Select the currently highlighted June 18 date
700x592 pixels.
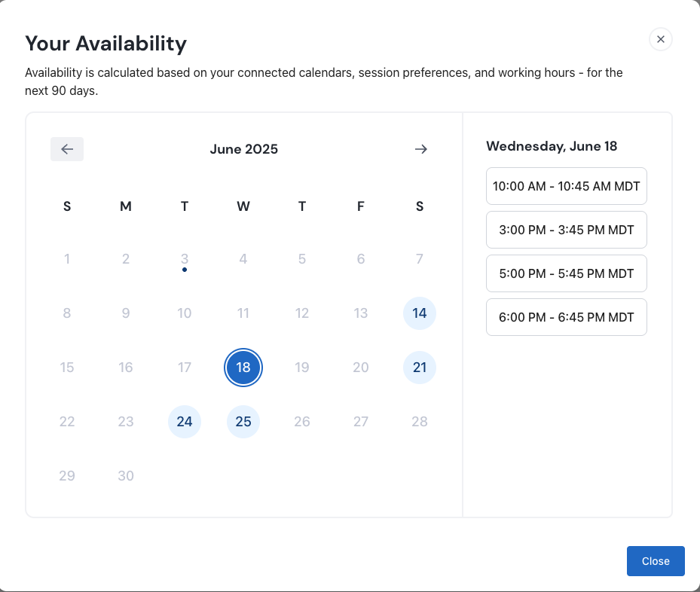coord(243,368)
